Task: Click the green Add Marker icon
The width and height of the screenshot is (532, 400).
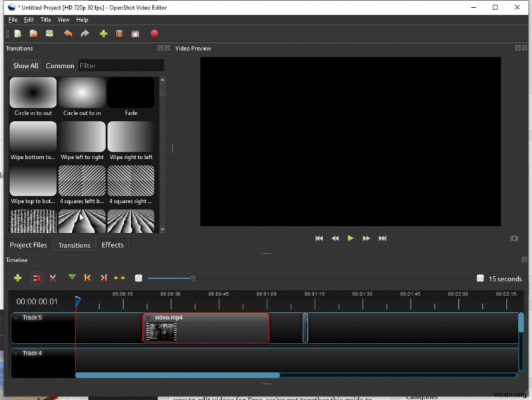Action: pyautogui.click(x=72, y=278)
